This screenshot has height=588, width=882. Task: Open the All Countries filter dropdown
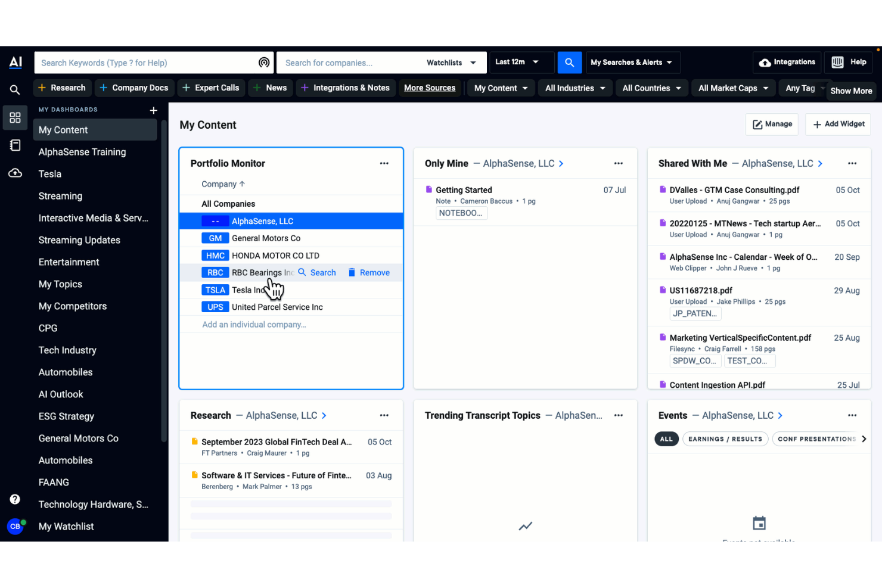[x=651, y=88]
